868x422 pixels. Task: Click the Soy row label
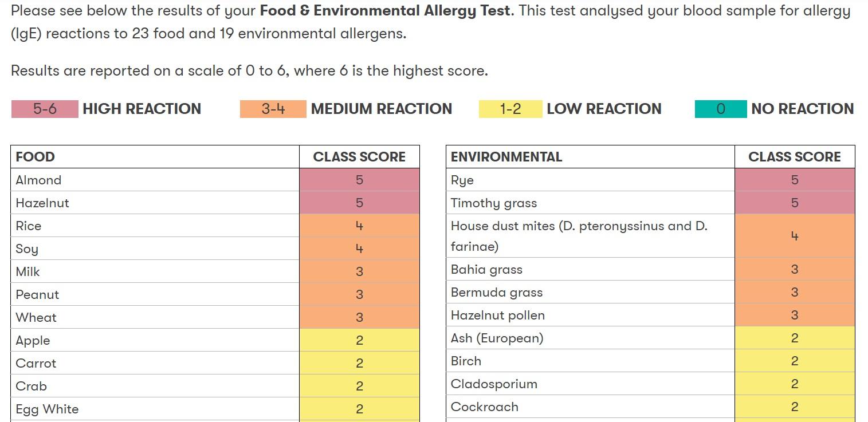coord(27,249)
